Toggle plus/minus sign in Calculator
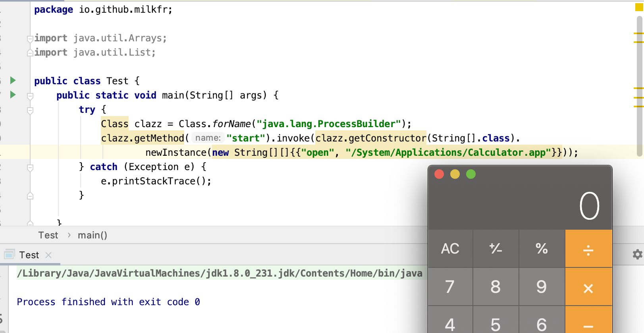 click(x=496, y=249)
